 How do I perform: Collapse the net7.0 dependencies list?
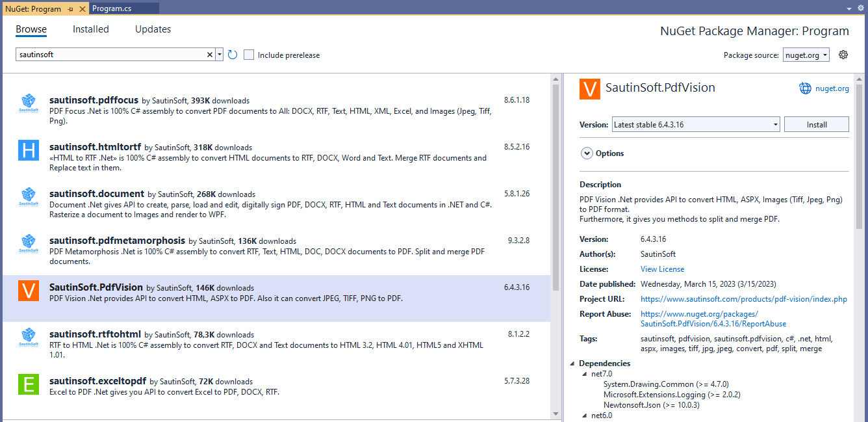click(x=584, y=373)
